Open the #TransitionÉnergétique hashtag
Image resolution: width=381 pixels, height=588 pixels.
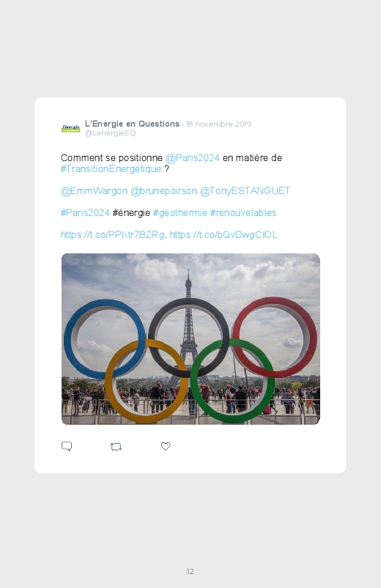click(x=111, y=168)
